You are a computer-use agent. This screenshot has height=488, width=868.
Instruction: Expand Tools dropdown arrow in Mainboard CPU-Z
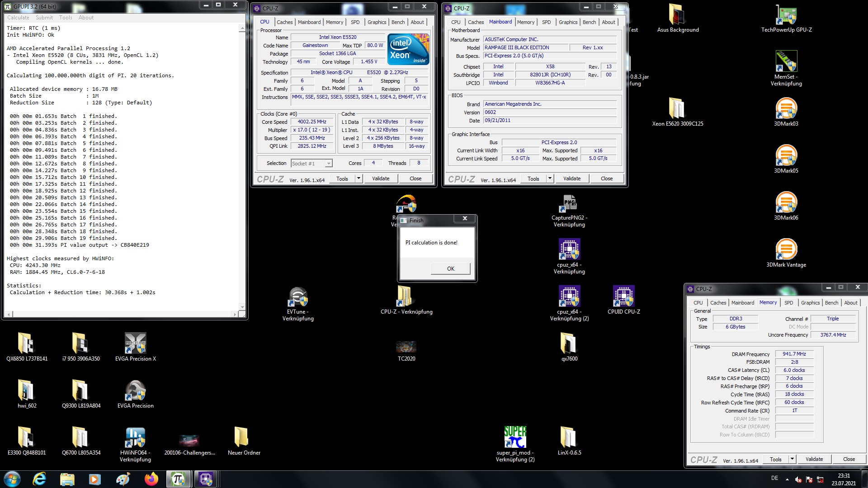coord(550,179)
